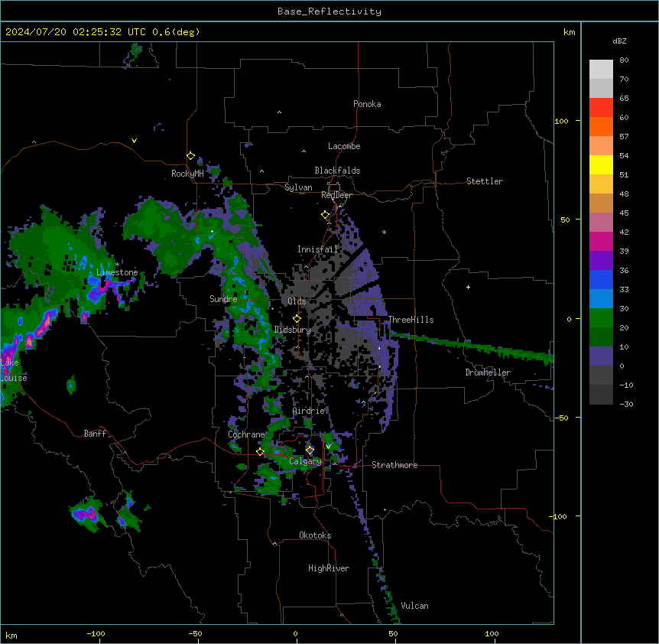Viewport: 659px width, 644px height.
Task: Click the Drumheller label
Action: click(x=488, y=372)
